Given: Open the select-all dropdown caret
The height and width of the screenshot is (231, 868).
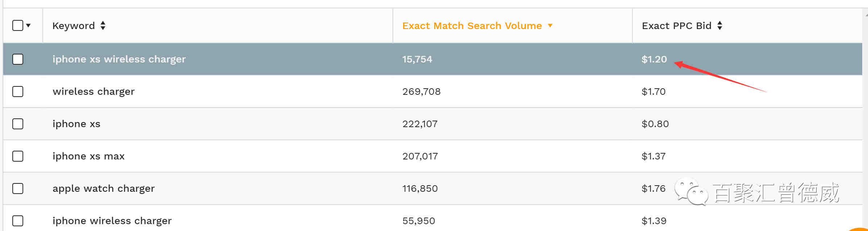Looking at the screenshot, I should pos(28,25).
